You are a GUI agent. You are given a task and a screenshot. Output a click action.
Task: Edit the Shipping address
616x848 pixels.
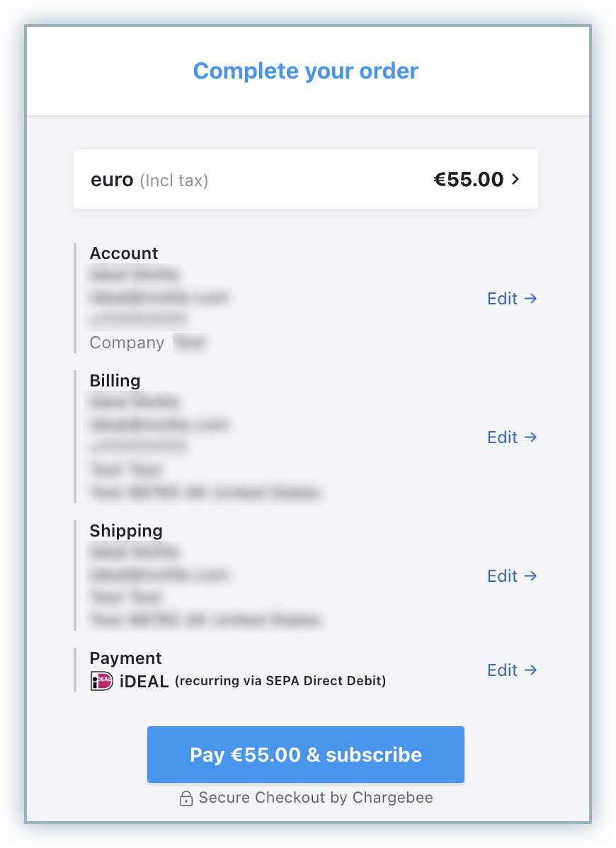click(x=503, y=576)
